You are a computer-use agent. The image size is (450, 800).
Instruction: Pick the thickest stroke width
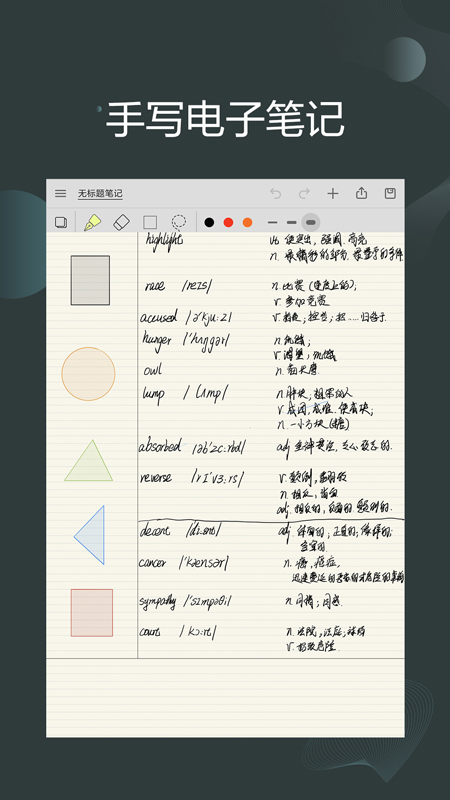pos(311,222)
